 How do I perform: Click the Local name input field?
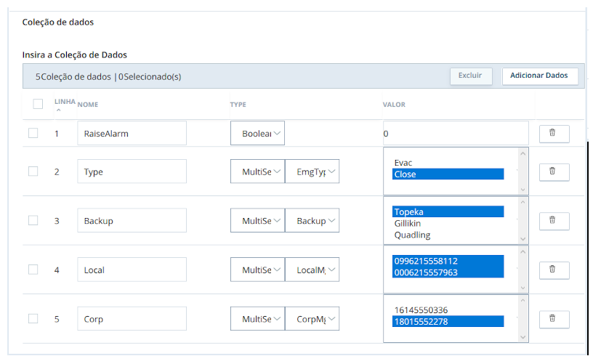click(x=132, y=270)
